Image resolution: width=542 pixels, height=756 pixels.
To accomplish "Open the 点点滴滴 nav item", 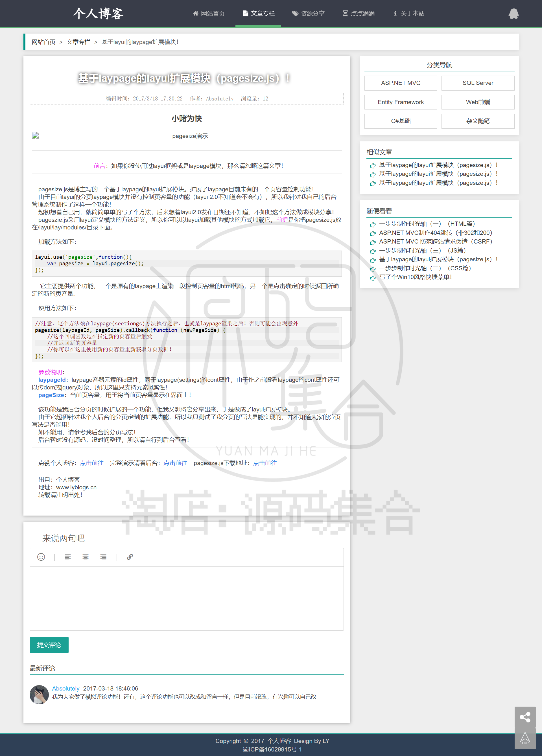I will click(x=359, y=14).
